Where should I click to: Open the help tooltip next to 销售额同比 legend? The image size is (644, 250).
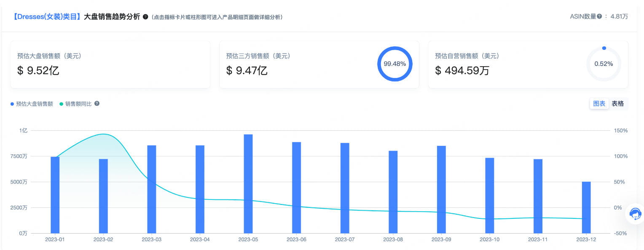click(97, 103)
